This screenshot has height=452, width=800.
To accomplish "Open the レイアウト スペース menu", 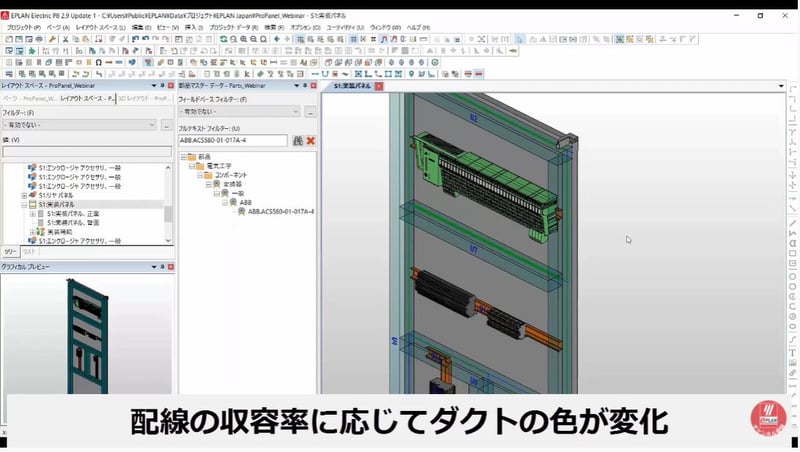I will pyautogui.click(x=101, y=27).
